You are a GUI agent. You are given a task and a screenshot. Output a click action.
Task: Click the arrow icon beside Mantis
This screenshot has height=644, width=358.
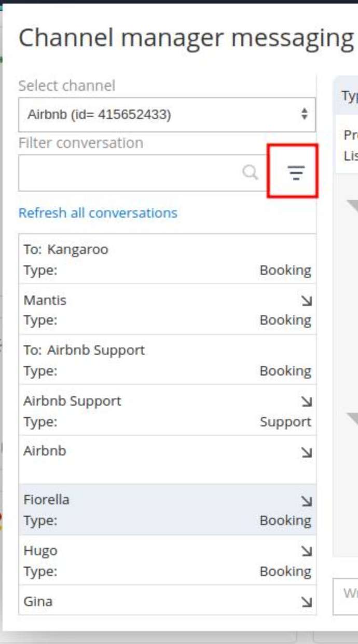(x=307, y=301)
